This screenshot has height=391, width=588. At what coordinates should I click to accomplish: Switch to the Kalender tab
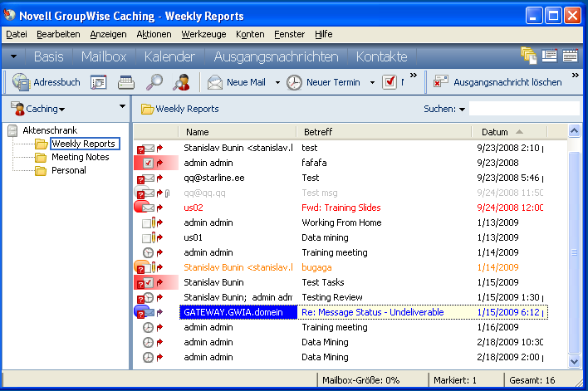click(x=169, y=56)
